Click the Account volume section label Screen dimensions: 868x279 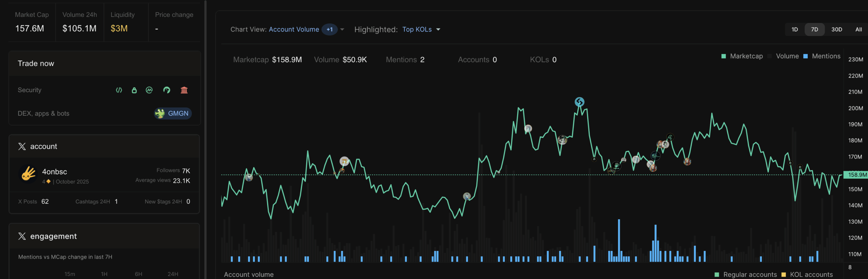[249, 275]
